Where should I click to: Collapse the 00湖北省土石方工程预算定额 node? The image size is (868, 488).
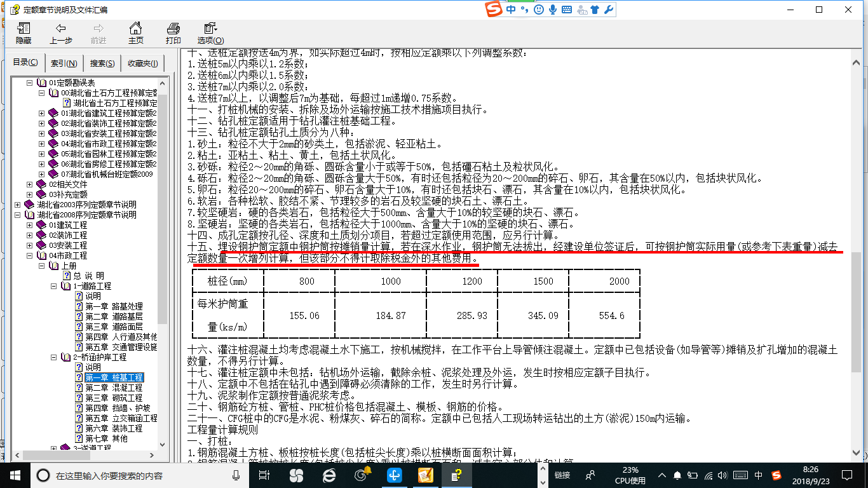[41, 93]
